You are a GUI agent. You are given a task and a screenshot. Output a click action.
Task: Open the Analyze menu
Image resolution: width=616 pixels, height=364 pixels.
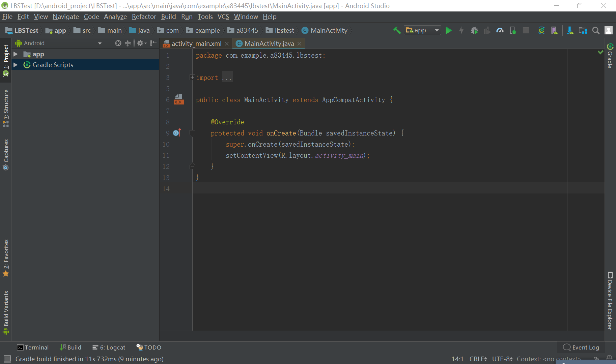point(115,17)
